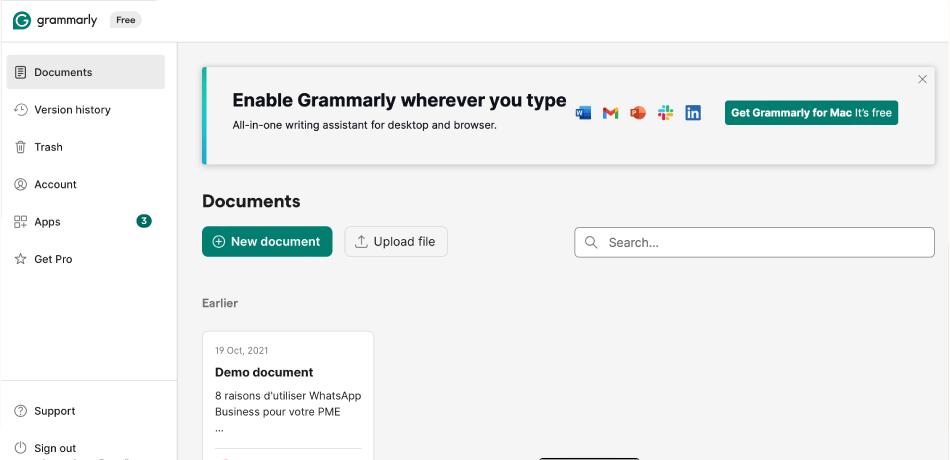Click the Apps notification badge showing 3
Viewport: 950px width, 460px height.
pyautogui.click(x=144, y=221)
